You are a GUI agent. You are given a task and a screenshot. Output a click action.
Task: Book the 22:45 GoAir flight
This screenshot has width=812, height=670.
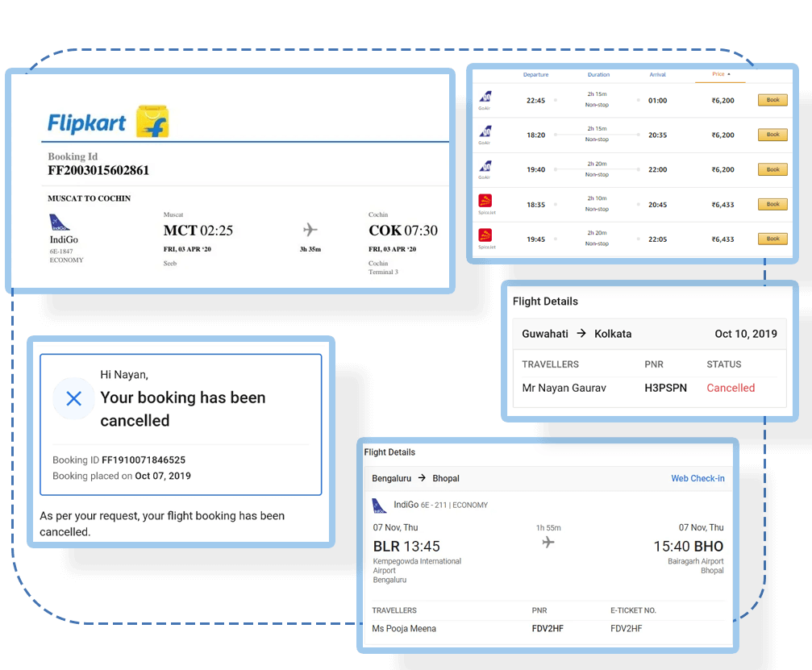pos(772,100)
